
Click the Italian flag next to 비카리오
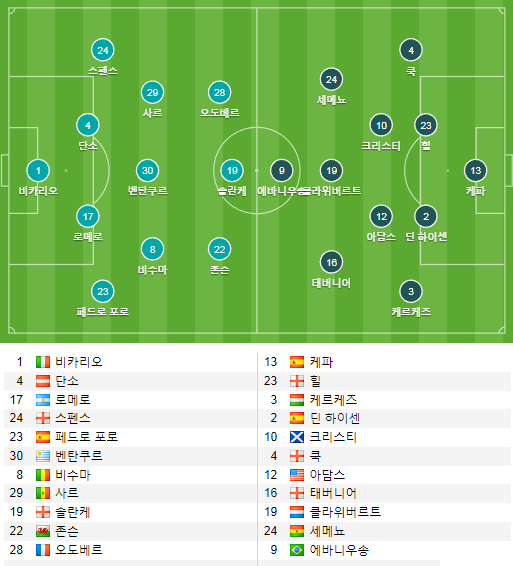coord(43,362)
